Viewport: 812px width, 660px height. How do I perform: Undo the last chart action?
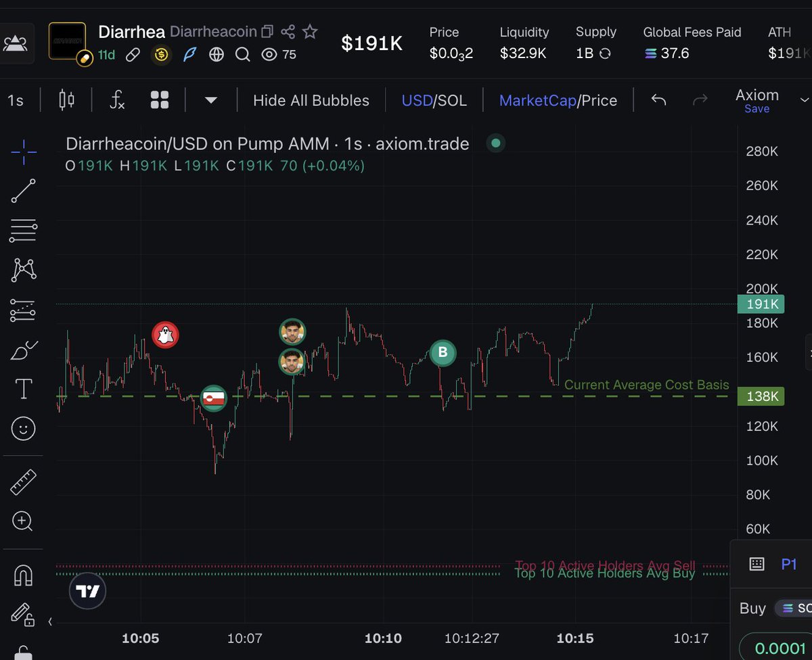pos(658,100)
